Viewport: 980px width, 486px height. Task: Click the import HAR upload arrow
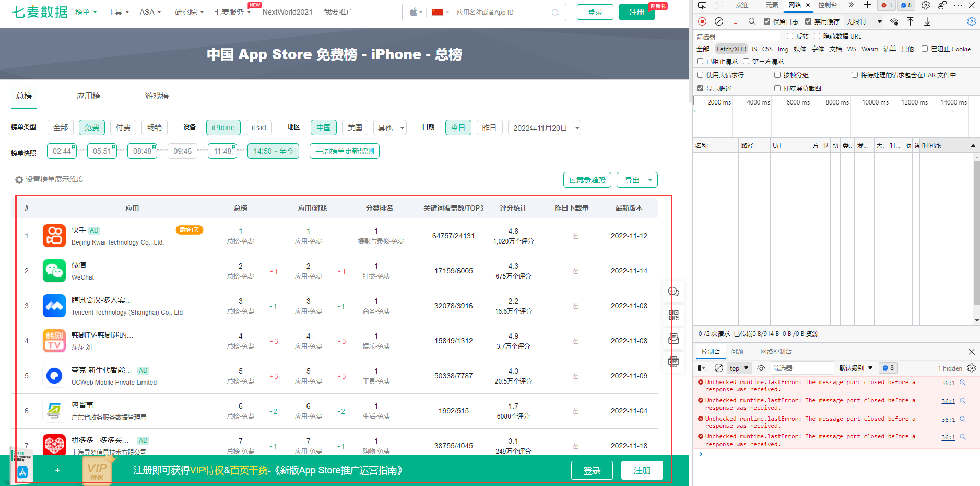(x=910, y=21)
